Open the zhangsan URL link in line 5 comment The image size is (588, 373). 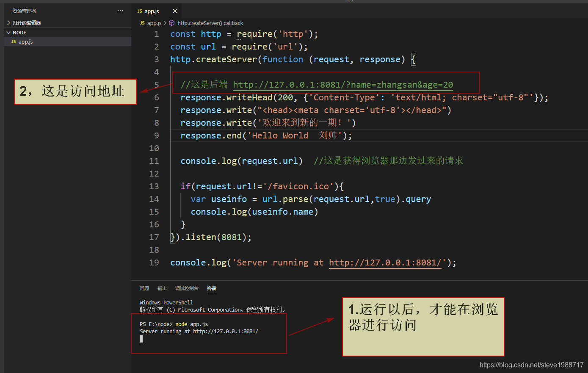point(343,85)
